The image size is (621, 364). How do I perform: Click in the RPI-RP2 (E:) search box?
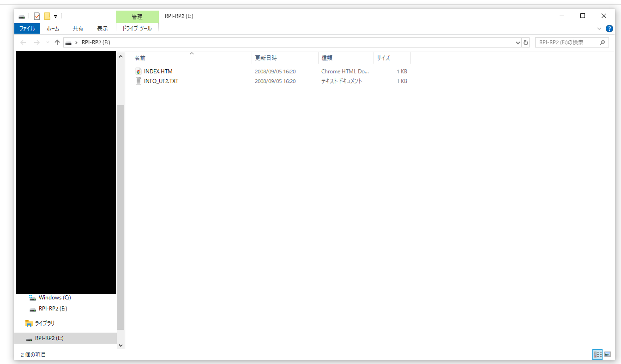567,42
